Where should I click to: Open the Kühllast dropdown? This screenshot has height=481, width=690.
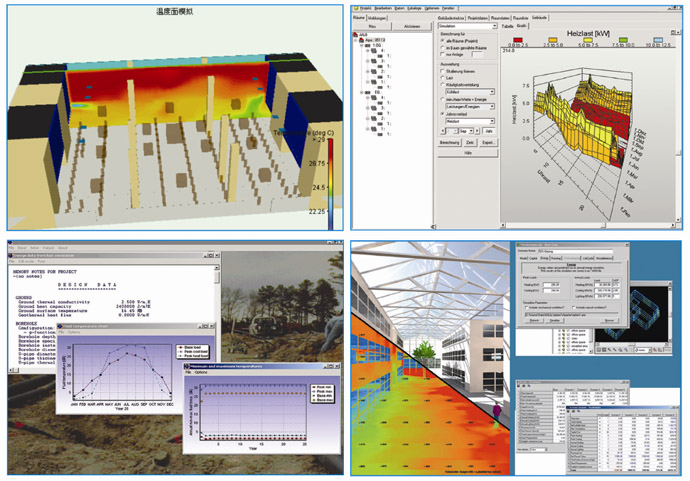470,92
